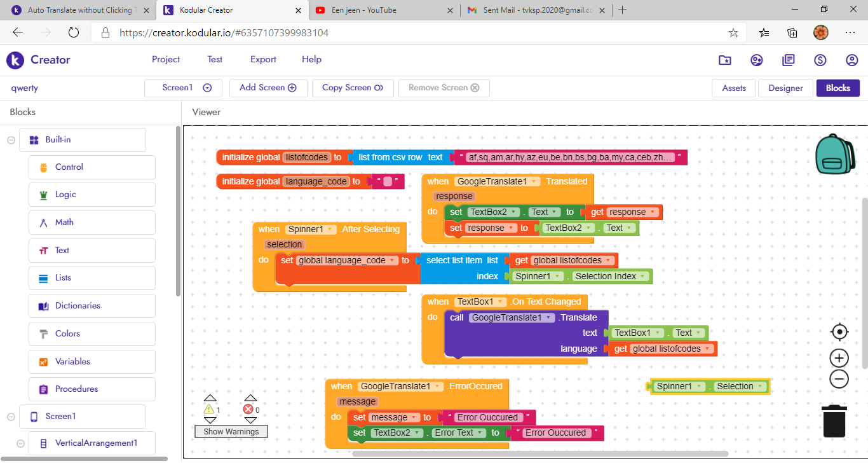868x463 pixels.
Task: Click the Add Screen button
Action: click(x=268, y=88)
